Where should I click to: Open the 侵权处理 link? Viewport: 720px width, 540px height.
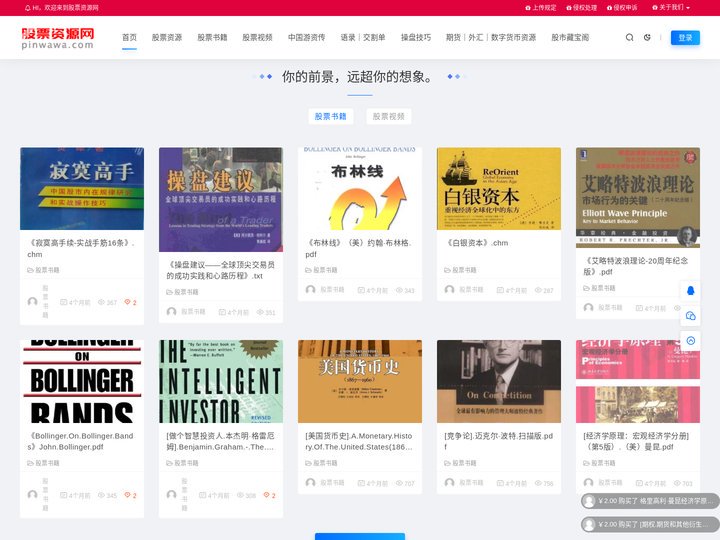581,7
